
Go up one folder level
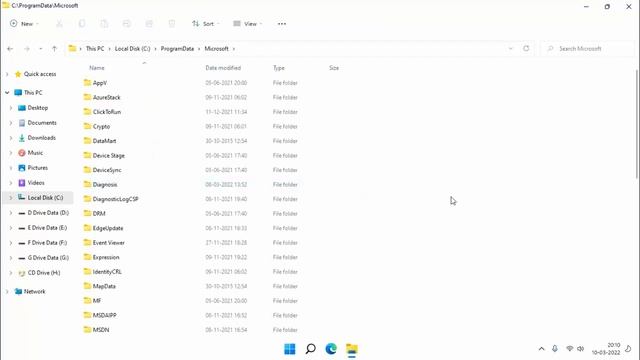(x=54, y=49)
